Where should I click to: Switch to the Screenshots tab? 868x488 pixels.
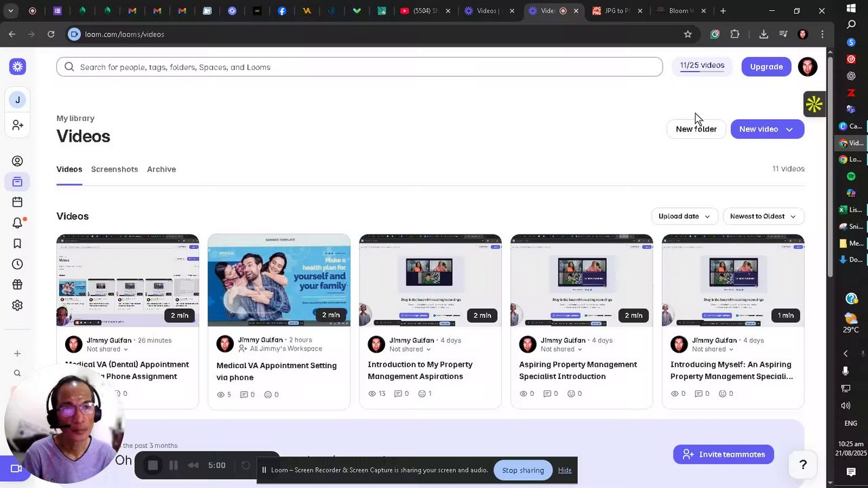pyautogui.click(x=115, y=169)
